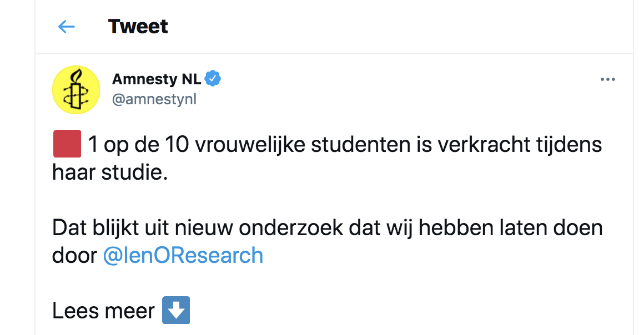The width and height of the screenshot is (644, 335).
Task: Open the @amnestynl handle profile
Action: 154,99
